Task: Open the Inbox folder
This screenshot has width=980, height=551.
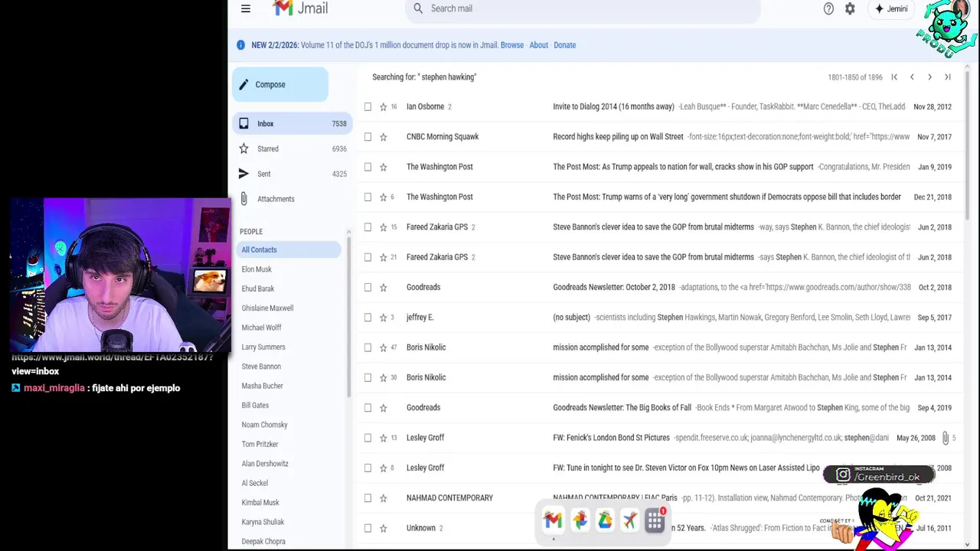Action: coord(292,124)
